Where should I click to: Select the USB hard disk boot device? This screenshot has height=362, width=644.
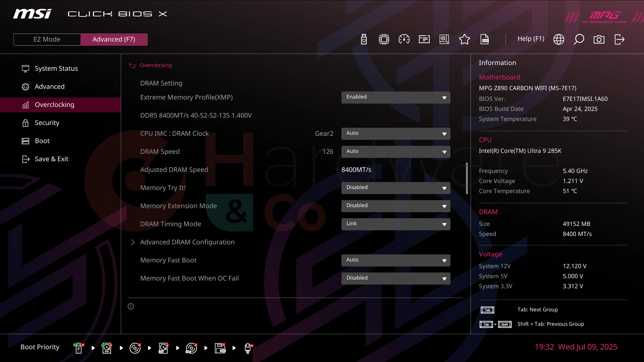163,348
